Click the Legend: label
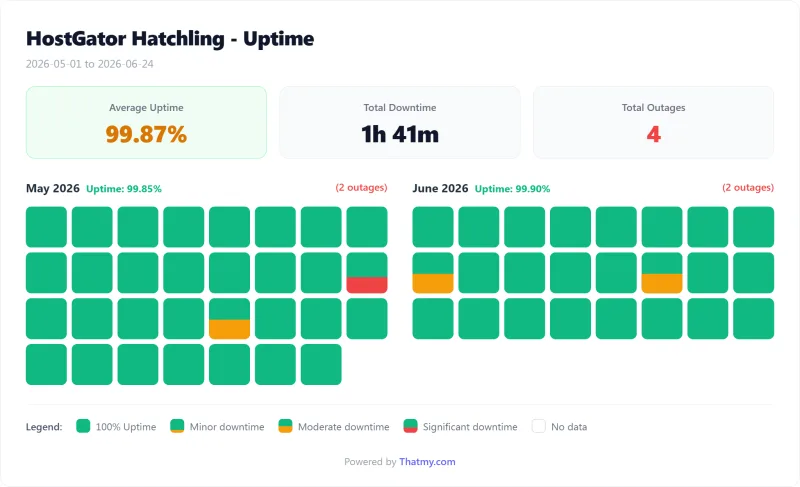The width and height of the screenshot is (800, 487). click(44, 427)
